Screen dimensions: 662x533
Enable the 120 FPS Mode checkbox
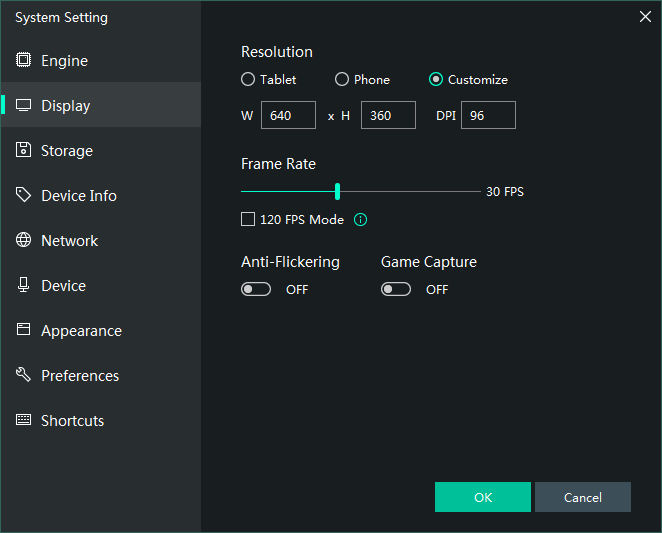(248, 220)
